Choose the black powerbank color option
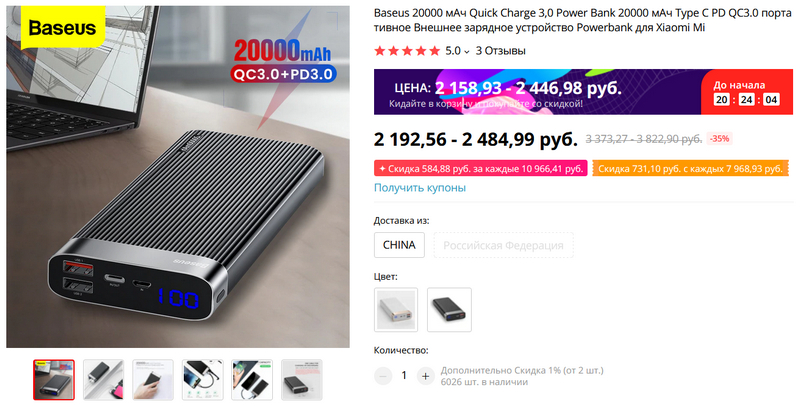This screenshot has height=406, width=800. click(x=449, y=310)
